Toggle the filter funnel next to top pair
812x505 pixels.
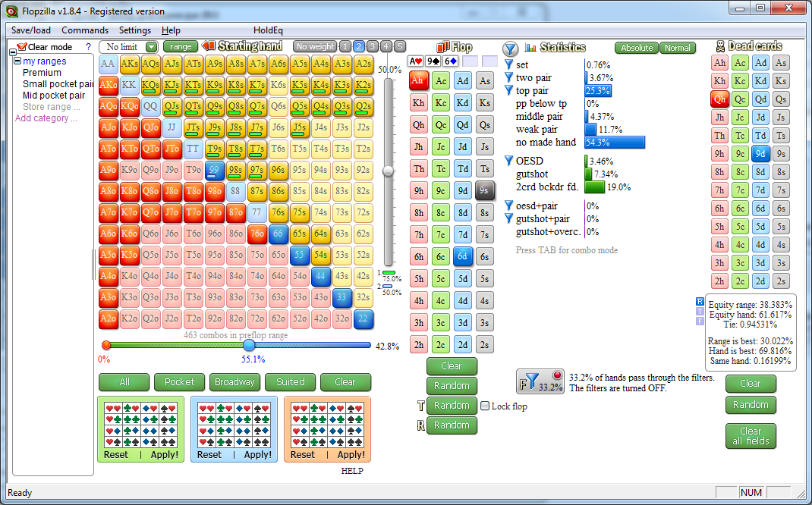pos(508,90)
